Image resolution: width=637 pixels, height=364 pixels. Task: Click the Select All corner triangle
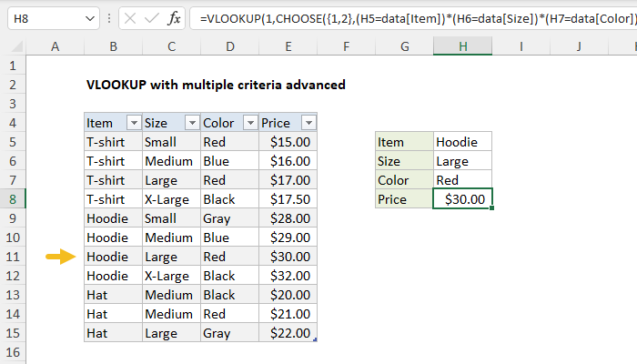[15, 45]
